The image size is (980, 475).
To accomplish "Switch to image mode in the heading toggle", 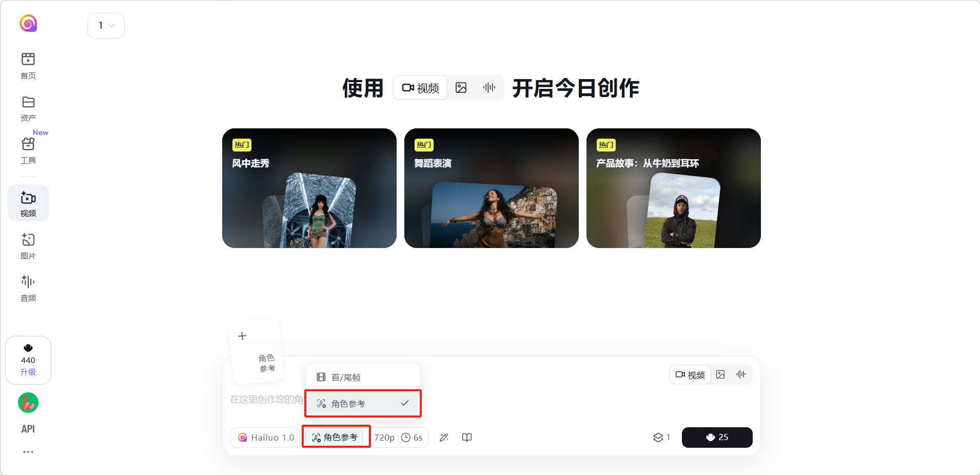I will (461, 88).
